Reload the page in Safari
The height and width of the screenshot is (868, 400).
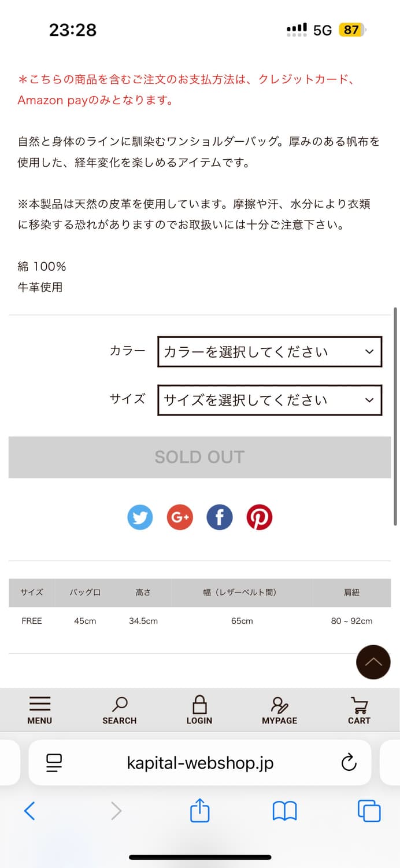tap(349, 763)
